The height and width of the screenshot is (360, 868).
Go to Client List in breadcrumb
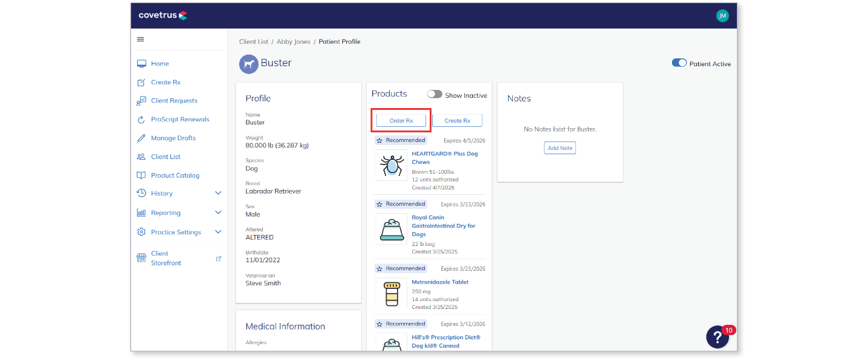[254, 42]
